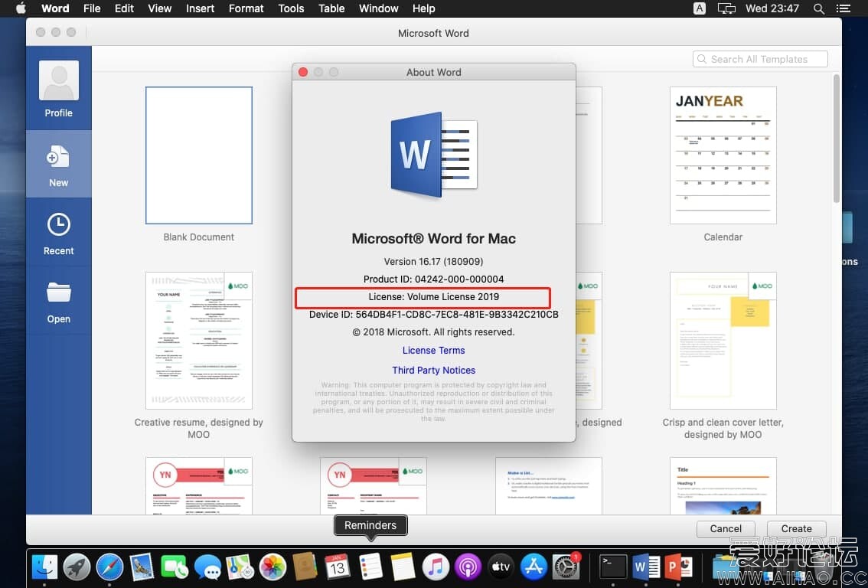This screenshot has width=868, height=588.
Task: Open the Profile sidebar icon
Action: 58,90
